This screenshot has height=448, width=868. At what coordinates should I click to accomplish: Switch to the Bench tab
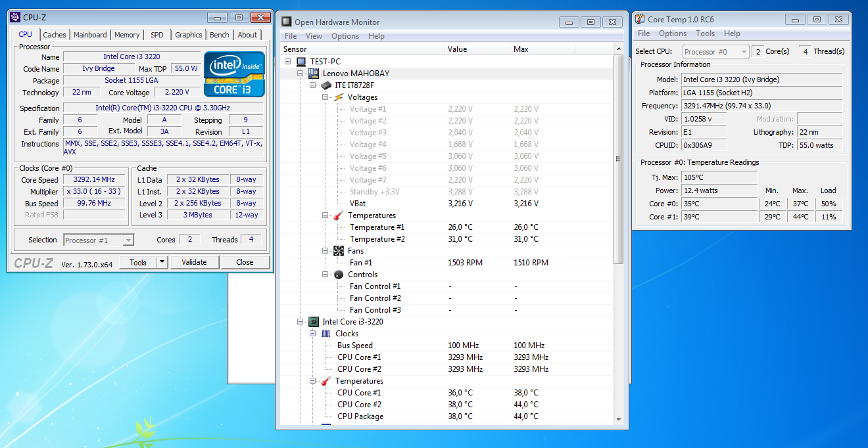coord(220,35)
